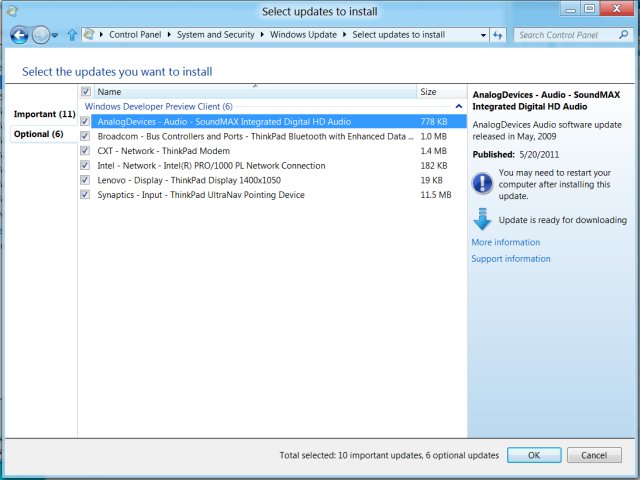
Task: Select Intel(R) PRO/1000 PL Network Connection row
Action: pos(279,166)
